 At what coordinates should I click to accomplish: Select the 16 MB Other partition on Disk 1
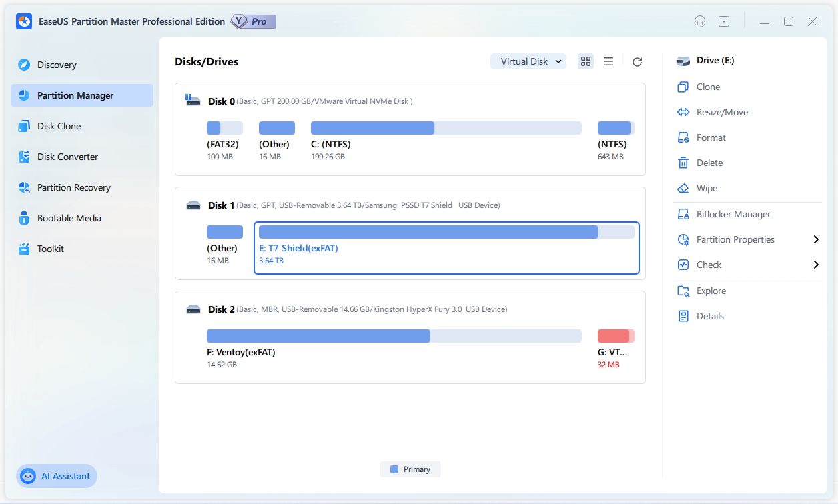coord(224,245)
